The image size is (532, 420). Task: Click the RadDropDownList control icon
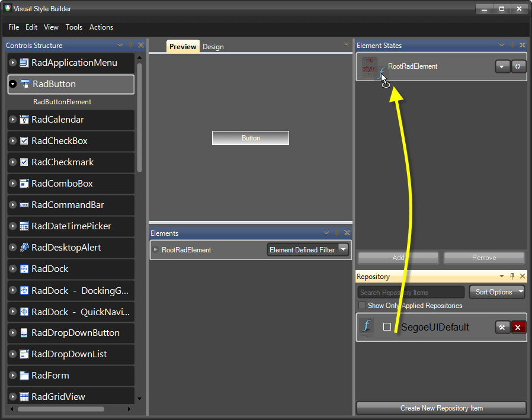click(x=24, y=354)
